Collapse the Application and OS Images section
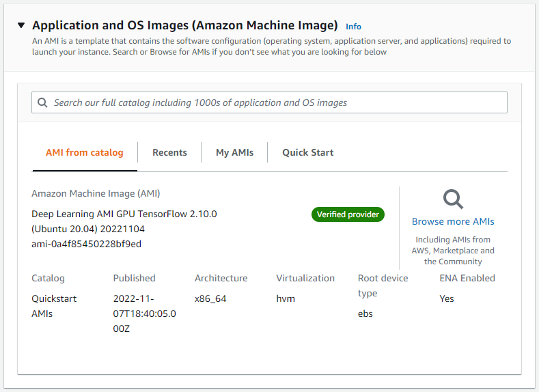The width and height of the screenshot is (539, 392). [x=21, y=26]
